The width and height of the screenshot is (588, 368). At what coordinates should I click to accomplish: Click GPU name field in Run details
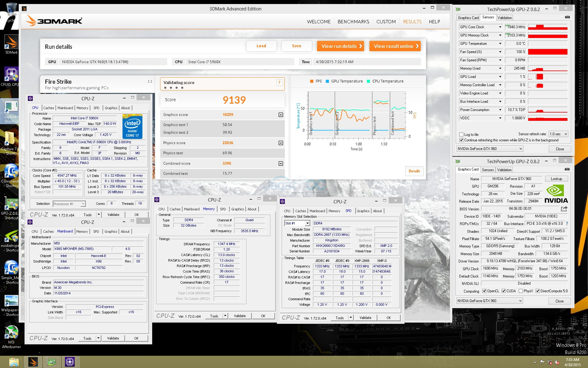click(x=113, y=62)
